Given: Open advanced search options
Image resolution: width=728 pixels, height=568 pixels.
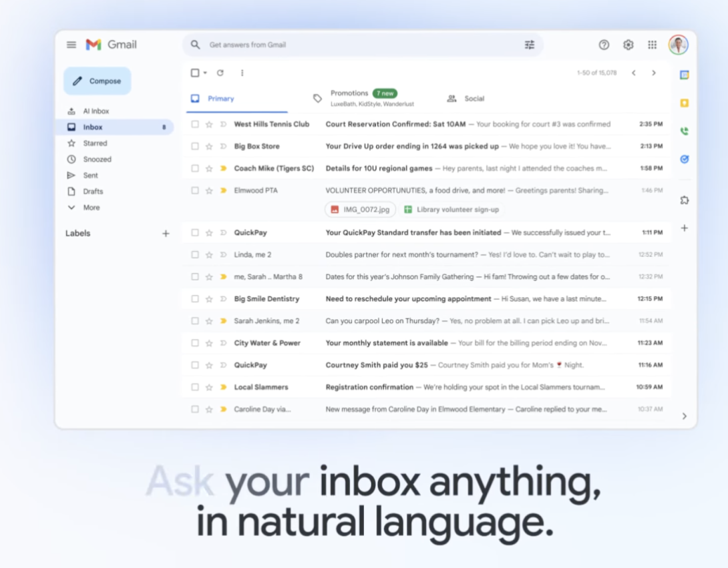Looking at the screenshot, I should click(530, 45).
